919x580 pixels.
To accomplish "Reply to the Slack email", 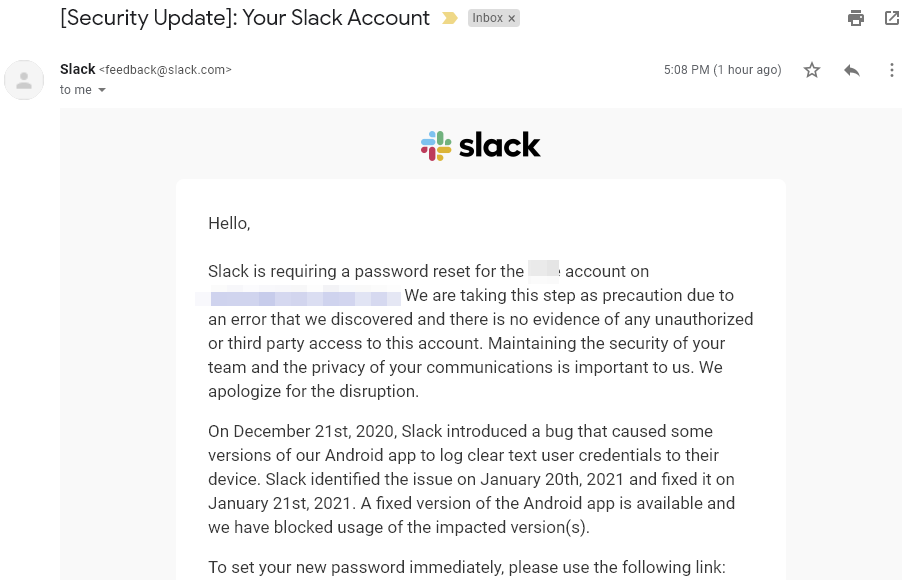I will pos(851,70).
